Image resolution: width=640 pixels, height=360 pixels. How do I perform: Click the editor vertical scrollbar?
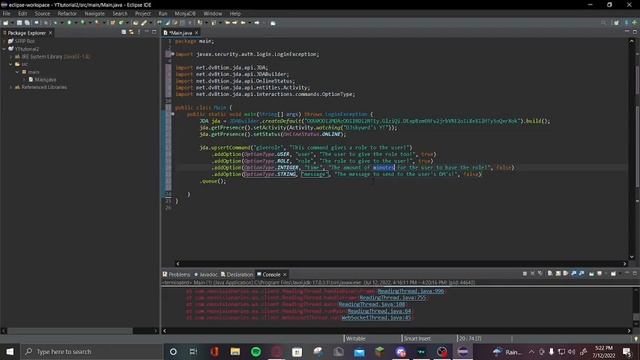pos(631,149)
